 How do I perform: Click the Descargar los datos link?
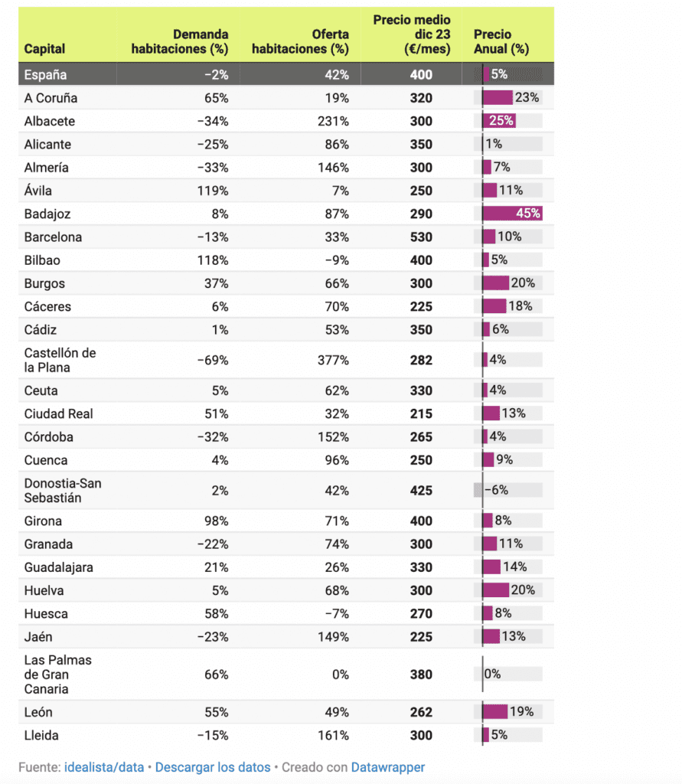coord(213,767)
